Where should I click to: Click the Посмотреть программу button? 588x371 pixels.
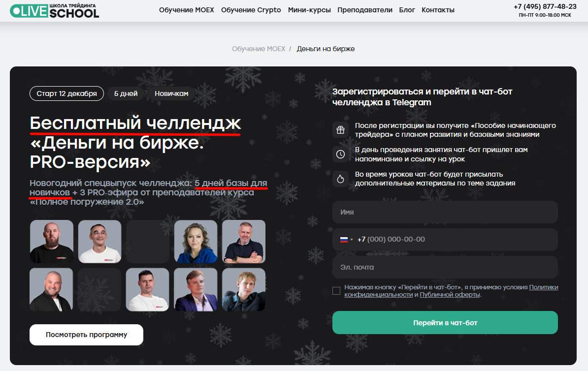tap(86, 335)
